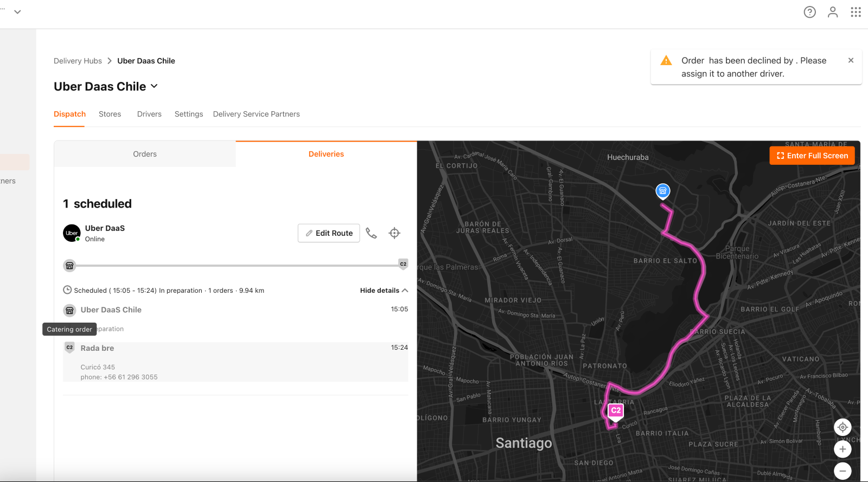Click the store icon at route timeline start
868x482 pixels.
click(x=69, y=266)
